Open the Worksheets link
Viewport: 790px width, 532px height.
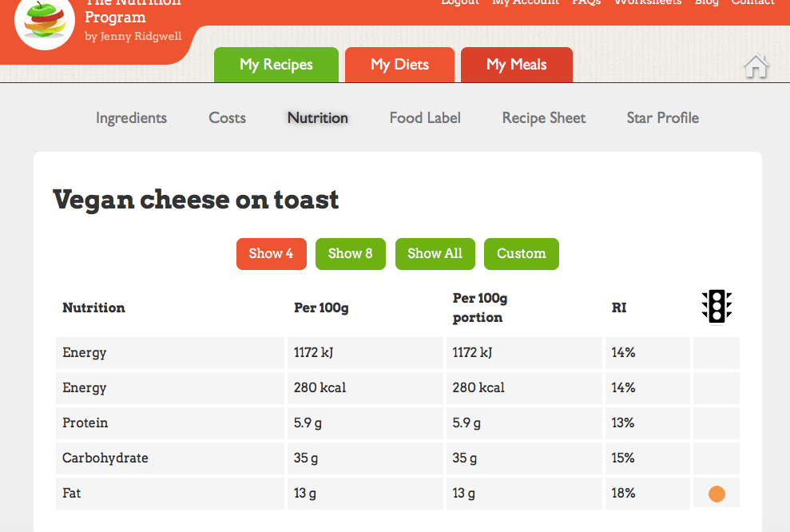tap(648, 2)
